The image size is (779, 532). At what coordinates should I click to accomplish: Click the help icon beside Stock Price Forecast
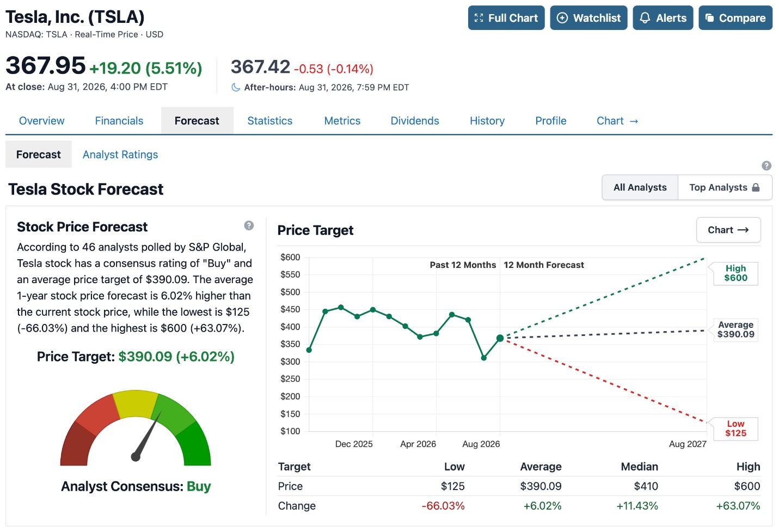tap(249, 225)
